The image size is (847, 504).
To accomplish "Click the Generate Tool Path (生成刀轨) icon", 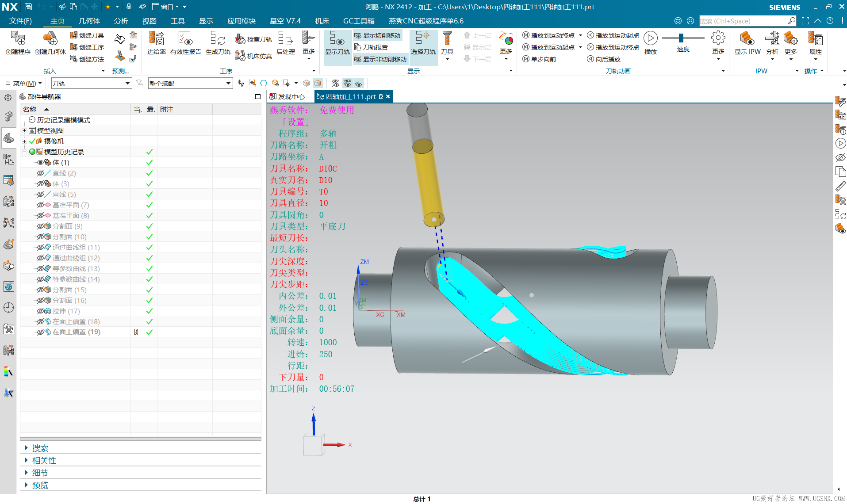I will (x=218, y=40).
